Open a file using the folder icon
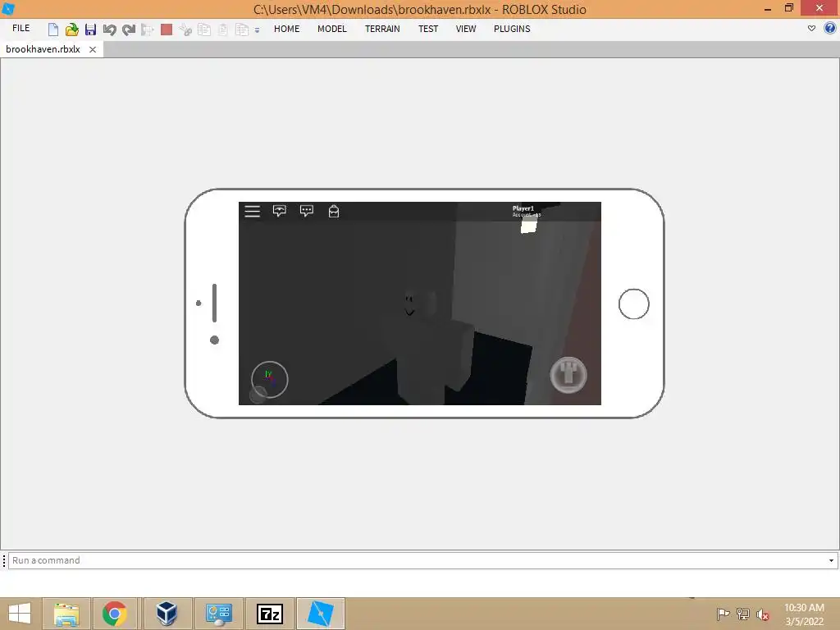This screenshot has width=840, height=630. (x=72, y=30)
